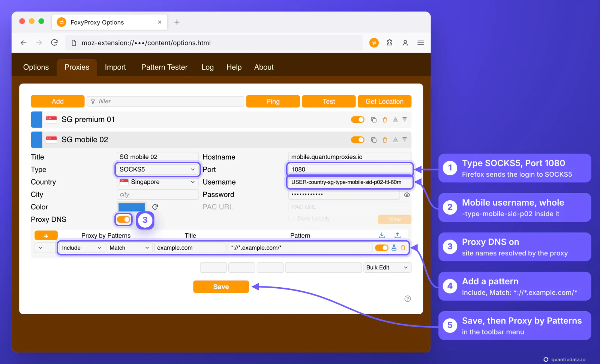The image size is (600, 364).
Task: Open the Type dropdown showing SOCKS5
Action: (157, 169)
